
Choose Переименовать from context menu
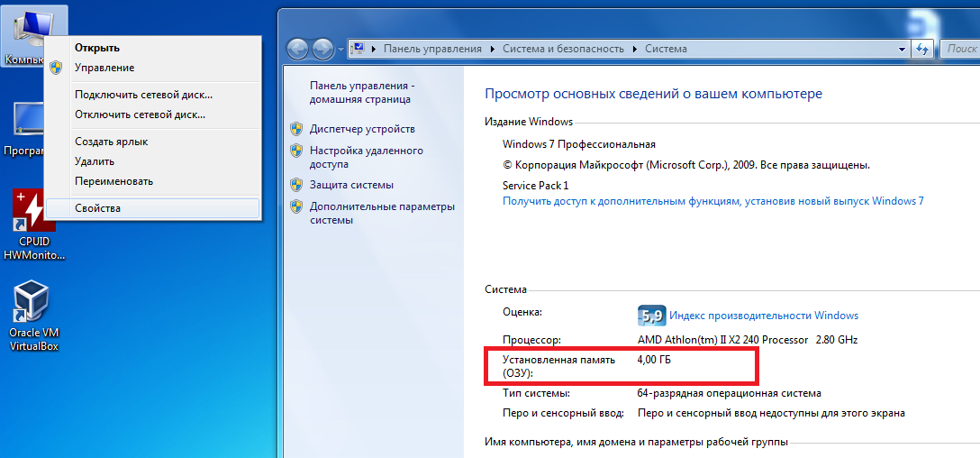pyautogui.click(x=152, y=181)
